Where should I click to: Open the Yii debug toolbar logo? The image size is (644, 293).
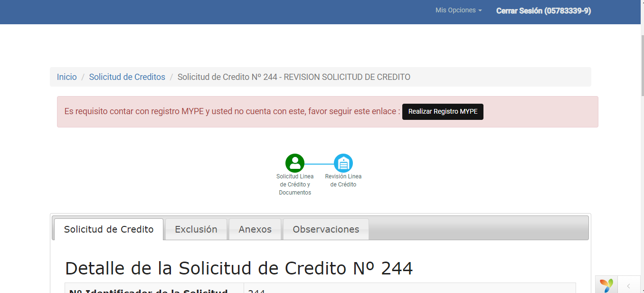pos(606,285)
